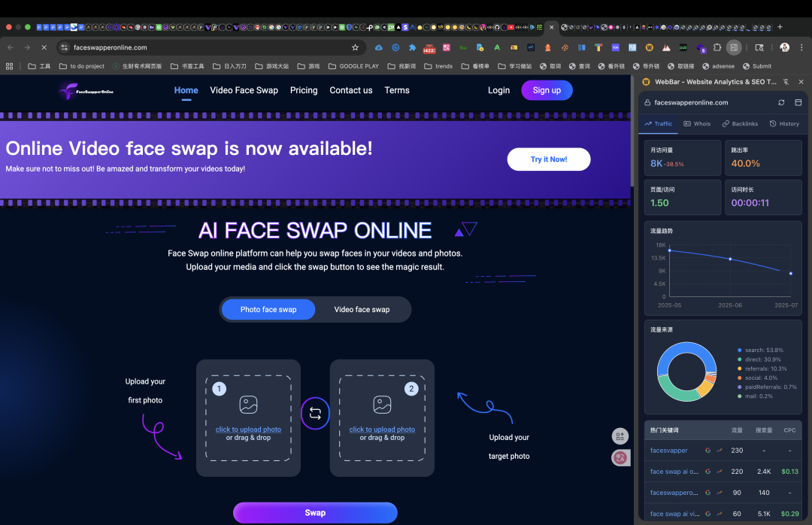This screenshot has height=525, width=812.
Task: Open the Chrome profile avatar
Action: (784, 47)
